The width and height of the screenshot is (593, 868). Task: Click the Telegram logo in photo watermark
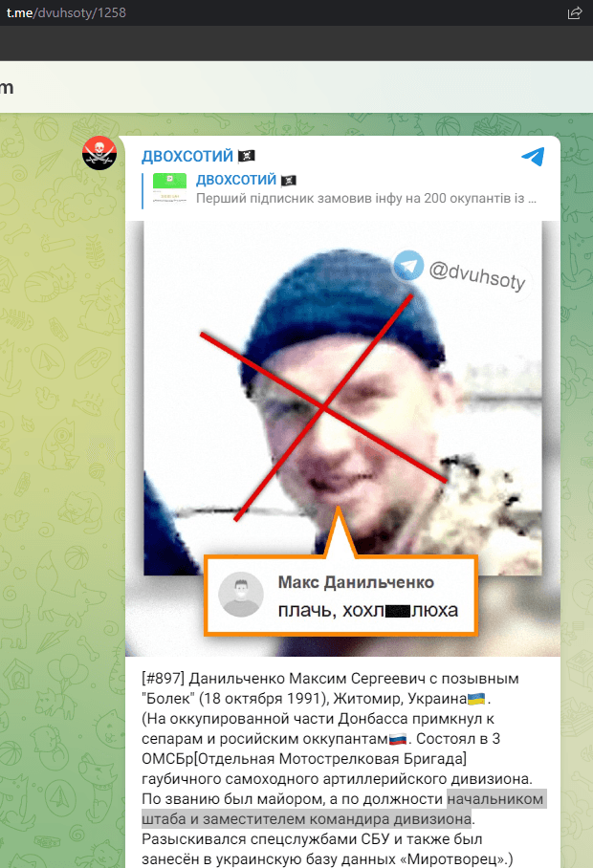(408, 266)
